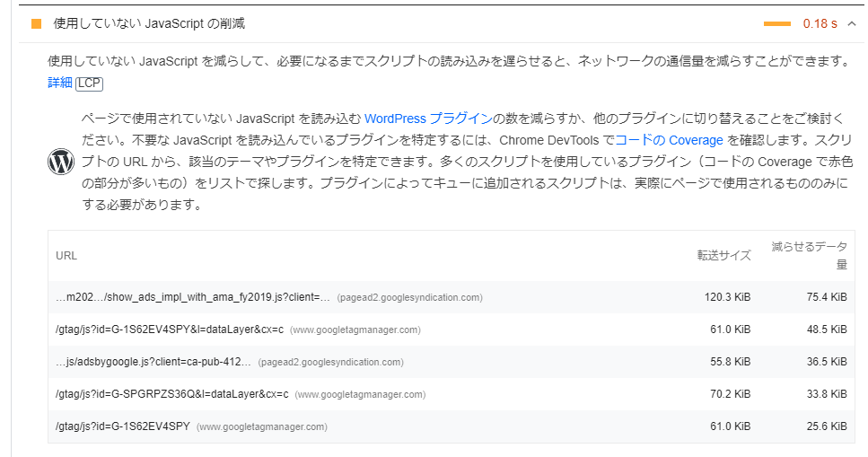The image size is (868, 457).
Task: Open the /gtag/js?id=G-SPGRPZS36Q&l=dataLayer URL
Action: [x=172, y=394]
